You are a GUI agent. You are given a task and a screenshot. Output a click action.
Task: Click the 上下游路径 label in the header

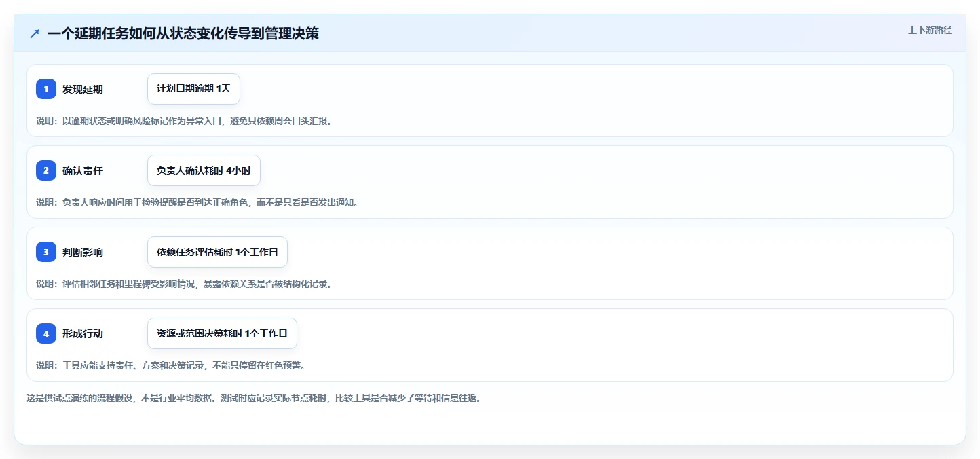pos(930,30)
